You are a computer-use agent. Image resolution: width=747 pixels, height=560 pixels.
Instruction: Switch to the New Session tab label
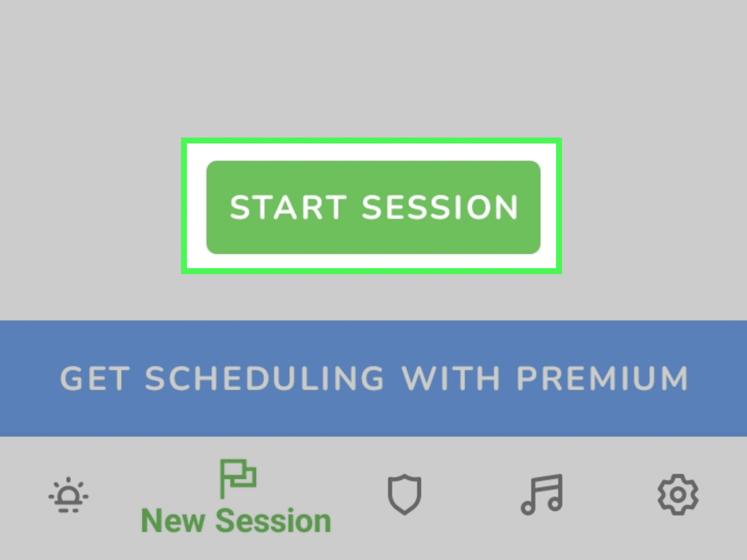(236, 521)
